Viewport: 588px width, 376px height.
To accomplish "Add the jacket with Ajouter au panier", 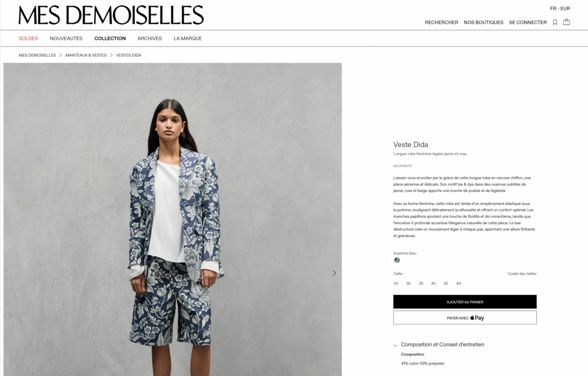I will 465,302.
